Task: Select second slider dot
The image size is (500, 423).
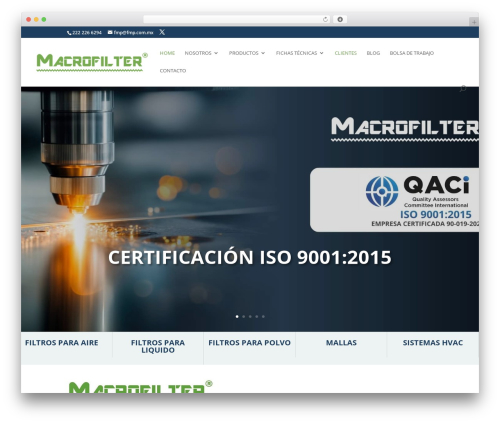Action: tap(244, 316)
